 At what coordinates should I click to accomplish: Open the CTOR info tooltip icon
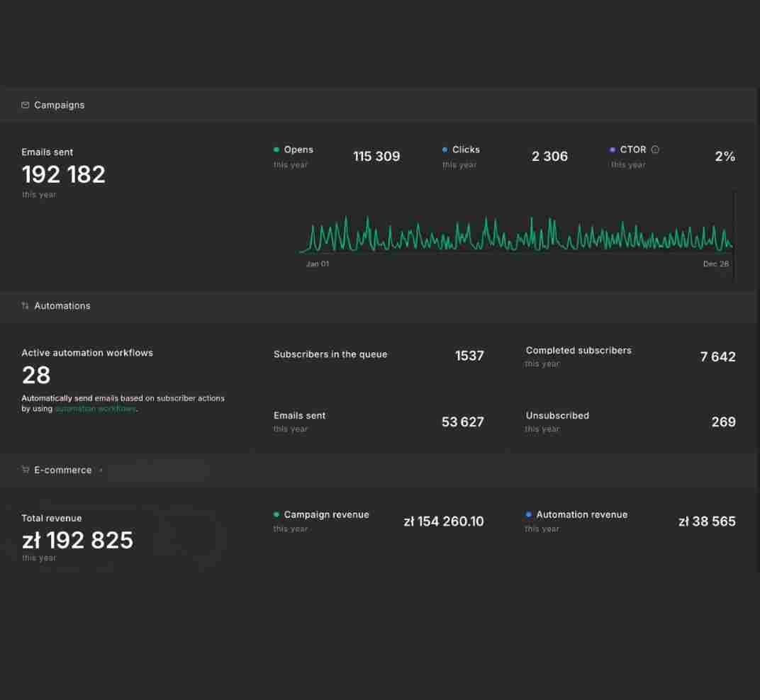click(x=655, y=149)
